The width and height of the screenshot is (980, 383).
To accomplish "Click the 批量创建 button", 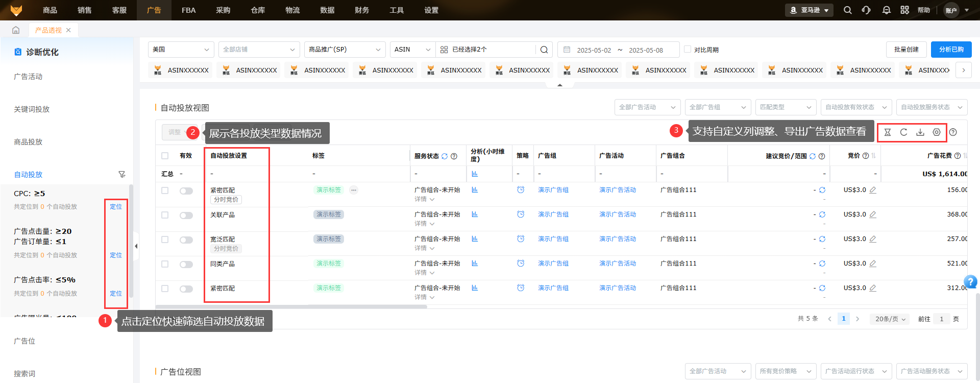I will 906,50.
